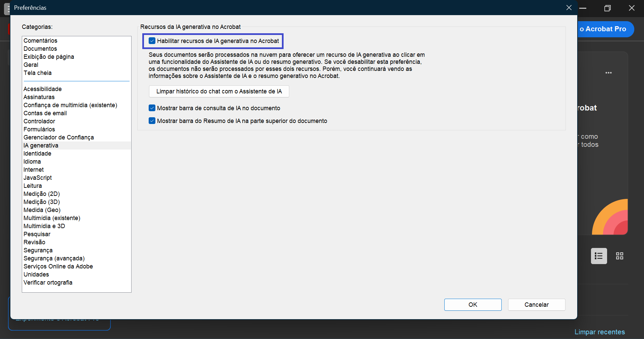This screenshot has height=339, width=644.
Task: Choose the Verificar ortografia category
Action: [x=77, y=283]
